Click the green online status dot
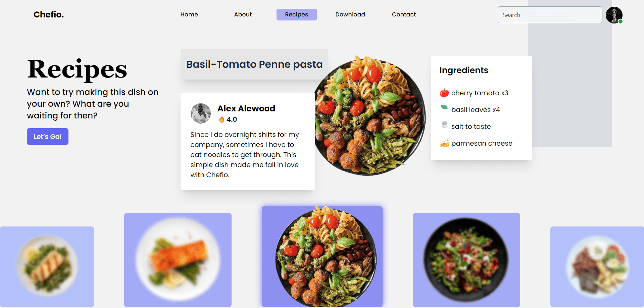The width and height of the screenshot is (644, 308). tap(621, 21)
